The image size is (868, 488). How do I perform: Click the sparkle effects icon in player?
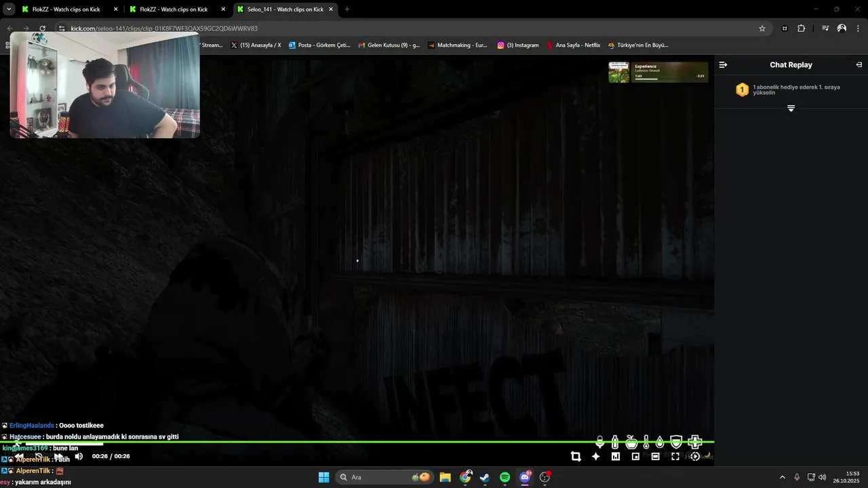(595, 456)
